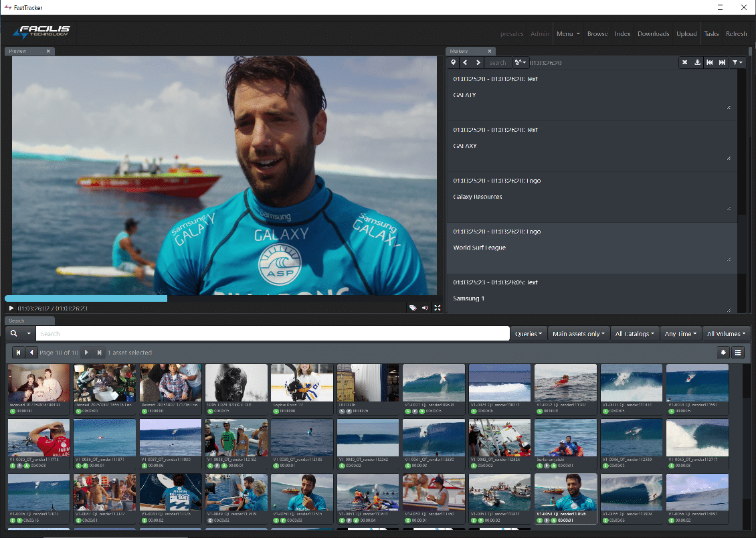756x538 pixels.
Task: Open the Menu item in the top bar
Action: (567, 33)
